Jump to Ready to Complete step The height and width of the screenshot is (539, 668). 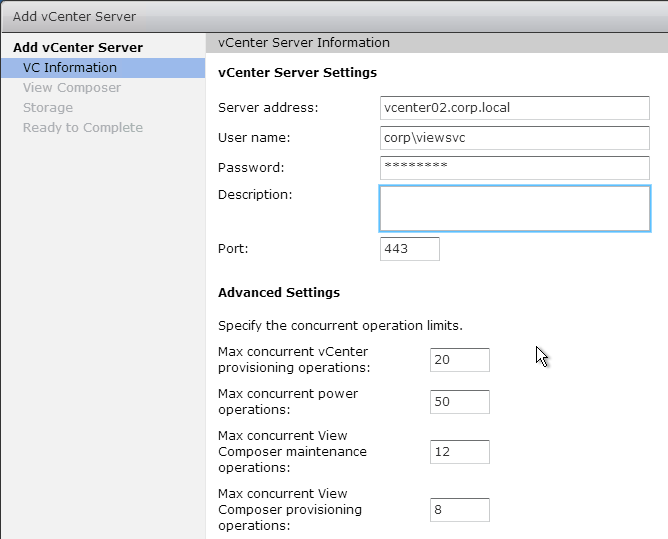pos(83,128)
